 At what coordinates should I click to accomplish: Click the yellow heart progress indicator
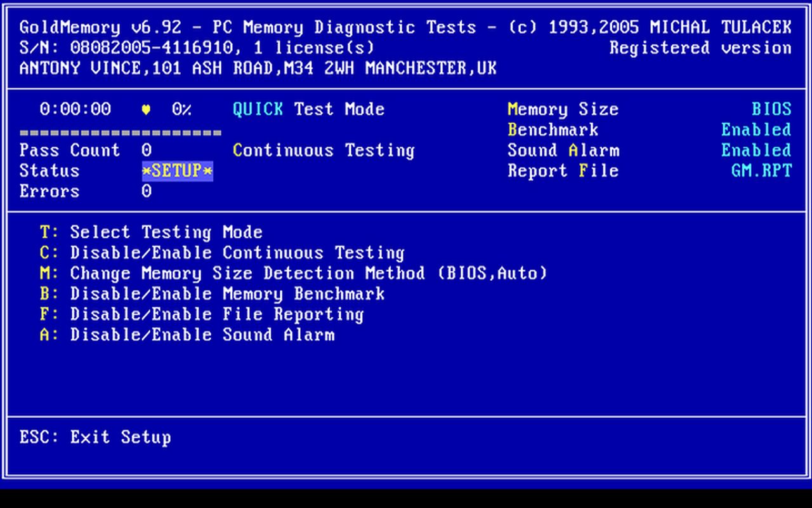pos(146,110)
